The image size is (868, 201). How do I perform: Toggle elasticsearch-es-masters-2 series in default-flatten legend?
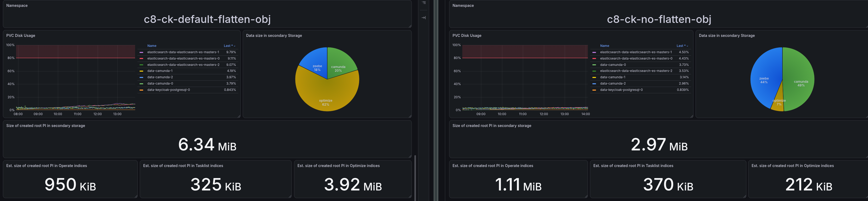183,65
